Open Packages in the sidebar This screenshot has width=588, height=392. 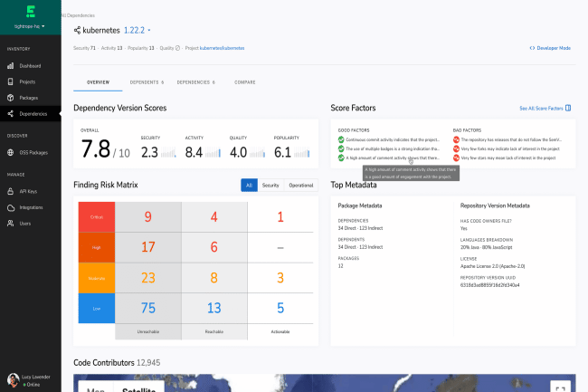coord(31,98)
